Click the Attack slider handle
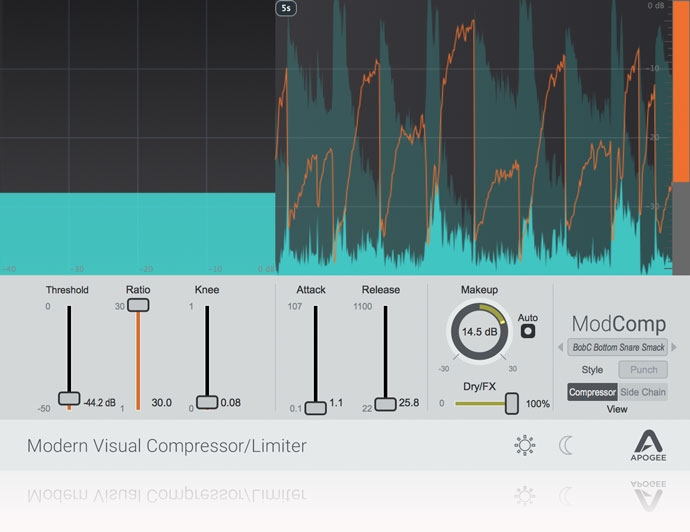This screenshot has height=532, width=690. (x=315, y=407)
